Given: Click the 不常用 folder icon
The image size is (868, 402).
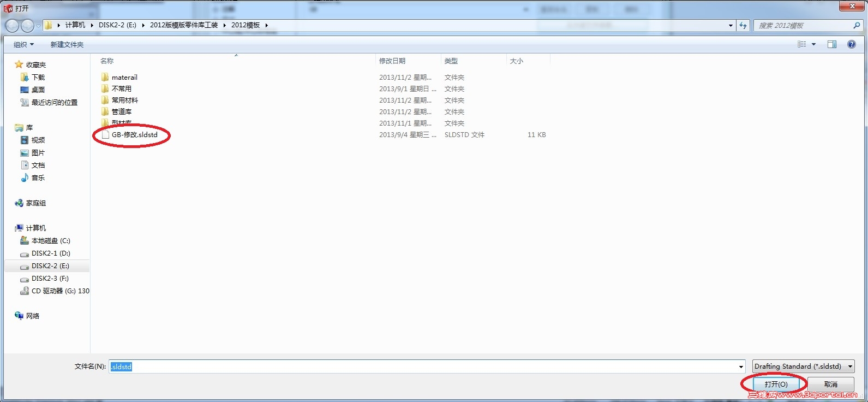Looking at the screenshot, I should [105, 88].
